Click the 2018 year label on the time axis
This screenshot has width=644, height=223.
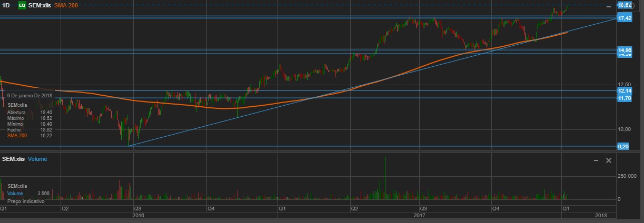(x=601, y=216)
